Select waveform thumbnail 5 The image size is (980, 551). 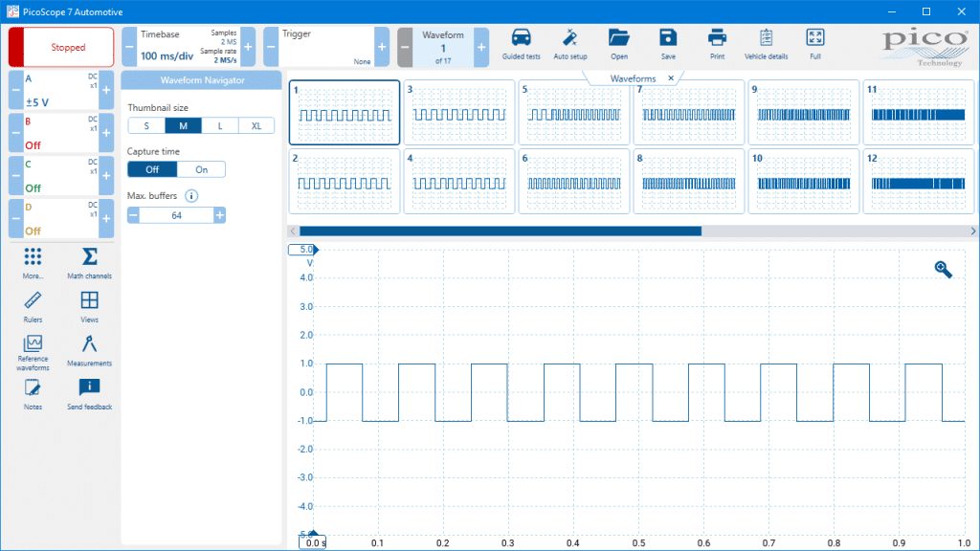coord(574,113)
